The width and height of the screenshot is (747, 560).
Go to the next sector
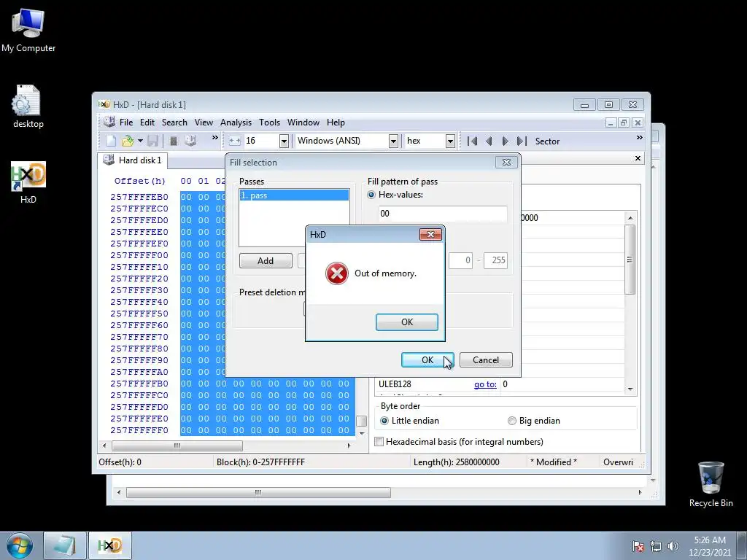505,141
